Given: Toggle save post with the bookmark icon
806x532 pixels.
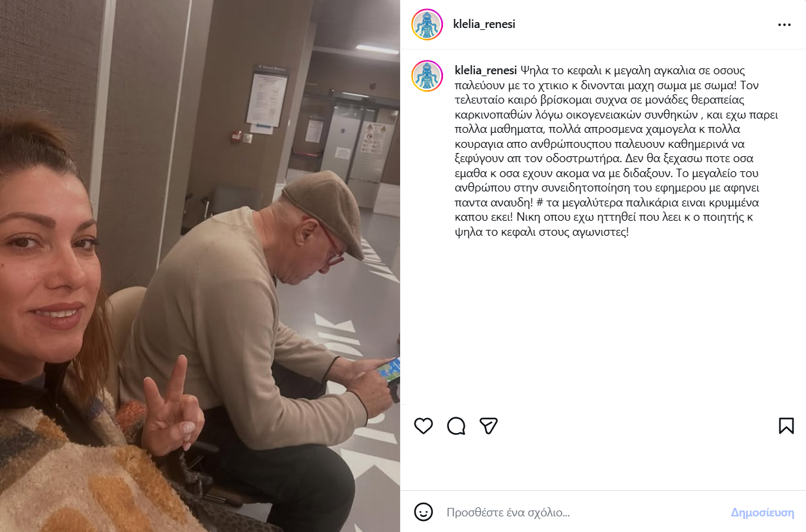Looking at the screenshot, I should pos(786,426).
